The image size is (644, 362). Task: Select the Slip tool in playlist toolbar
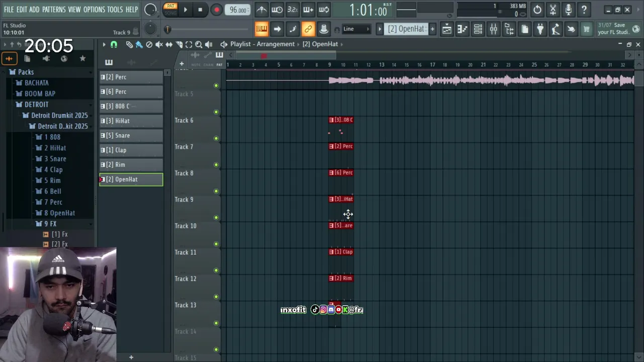coord(169,44)
